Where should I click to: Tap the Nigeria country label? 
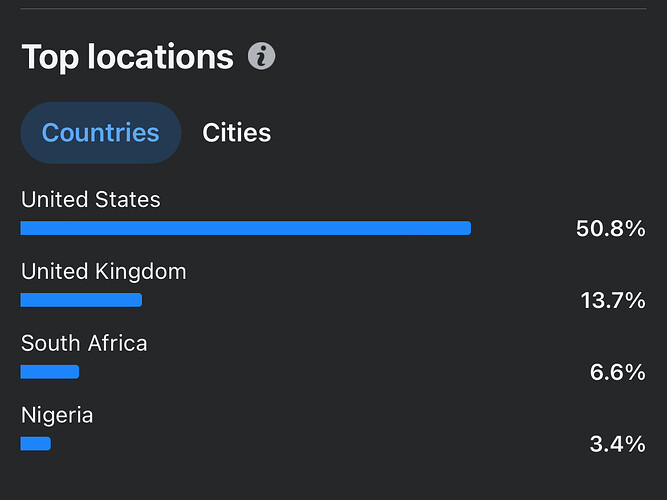point(57,415)
